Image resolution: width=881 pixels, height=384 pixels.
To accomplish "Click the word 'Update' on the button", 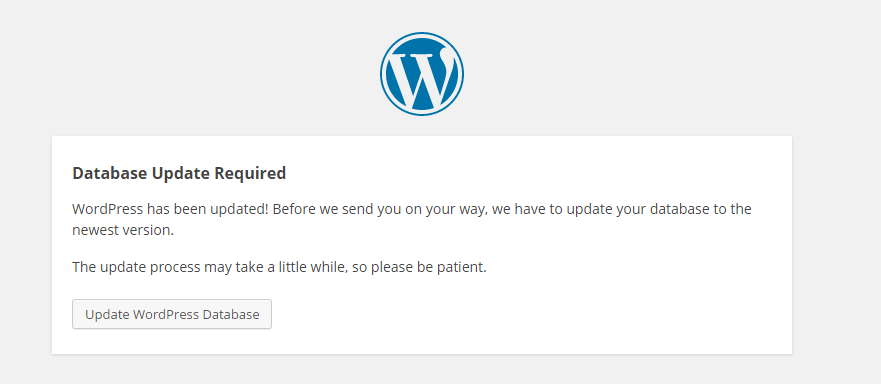I will pyautogui.click(x=107, y=314).
